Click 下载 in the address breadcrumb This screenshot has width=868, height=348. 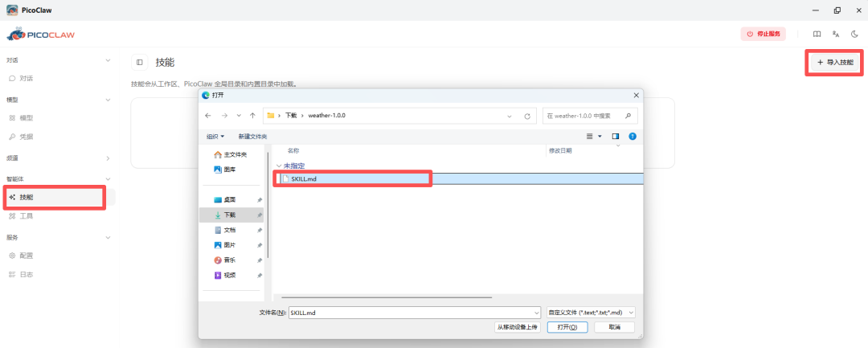pyautogui.click(x=291, y=116)
